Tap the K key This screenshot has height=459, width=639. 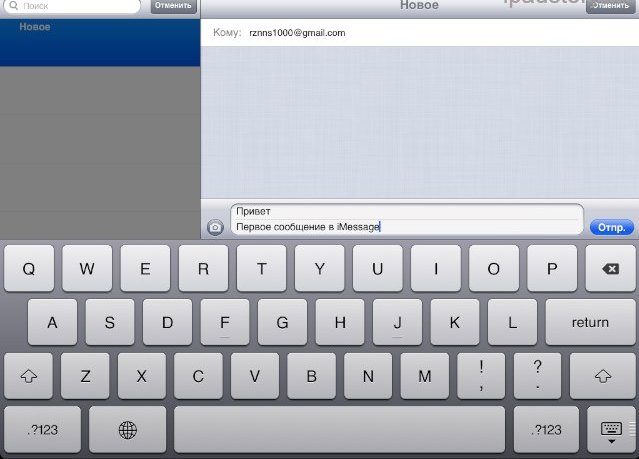tap(455, 322)
